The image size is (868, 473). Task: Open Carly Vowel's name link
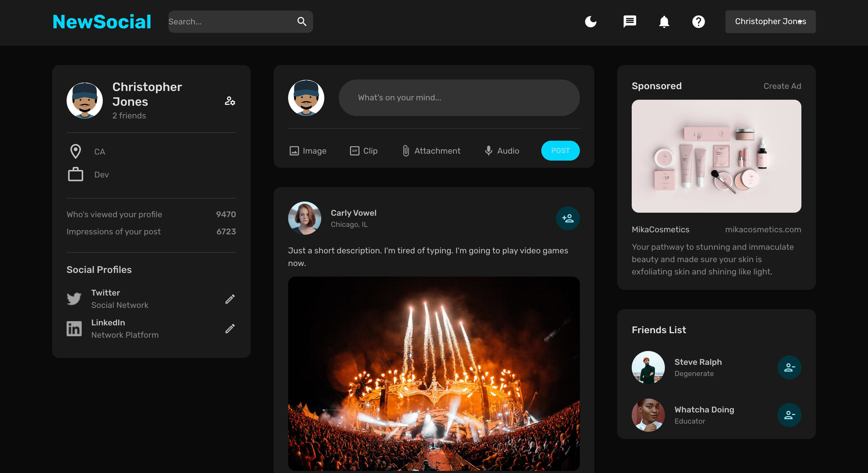click(354, 213)
